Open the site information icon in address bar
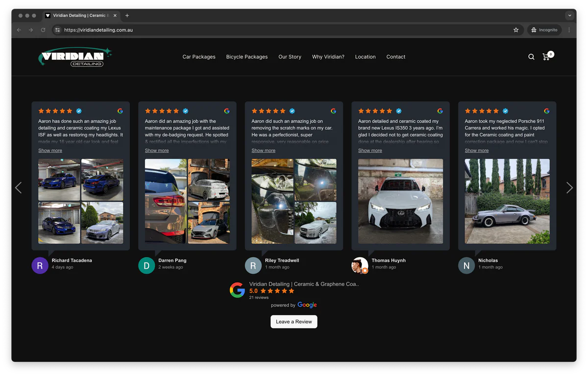The width and height of the screenshot is (588, 376). 57,30
